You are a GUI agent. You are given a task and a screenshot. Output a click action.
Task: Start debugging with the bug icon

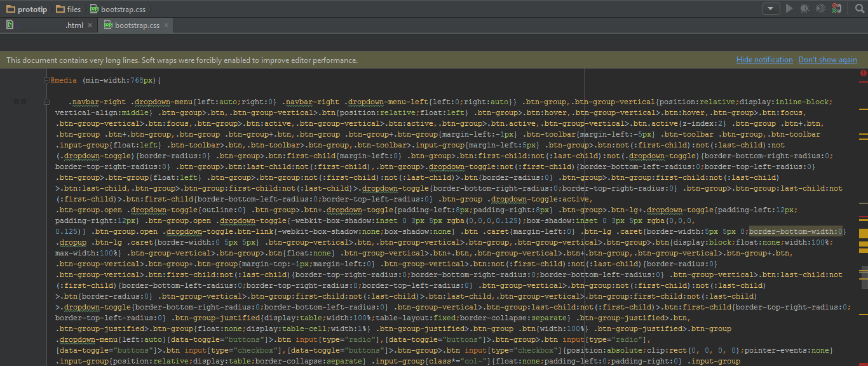tap(805, 8)
